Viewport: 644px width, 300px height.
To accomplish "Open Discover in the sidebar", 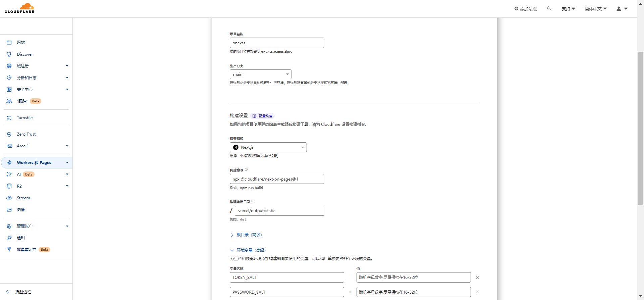I will pyautogui.click(x=25, y=54).
